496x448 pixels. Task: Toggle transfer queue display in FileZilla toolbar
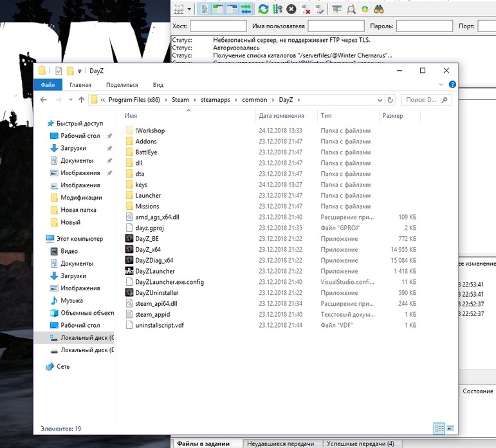[246, 9]
